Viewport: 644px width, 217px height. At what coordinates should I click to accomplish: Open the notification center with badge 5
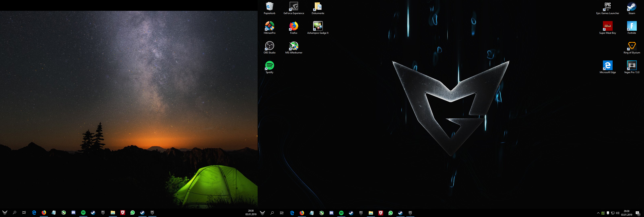[638, 213]
